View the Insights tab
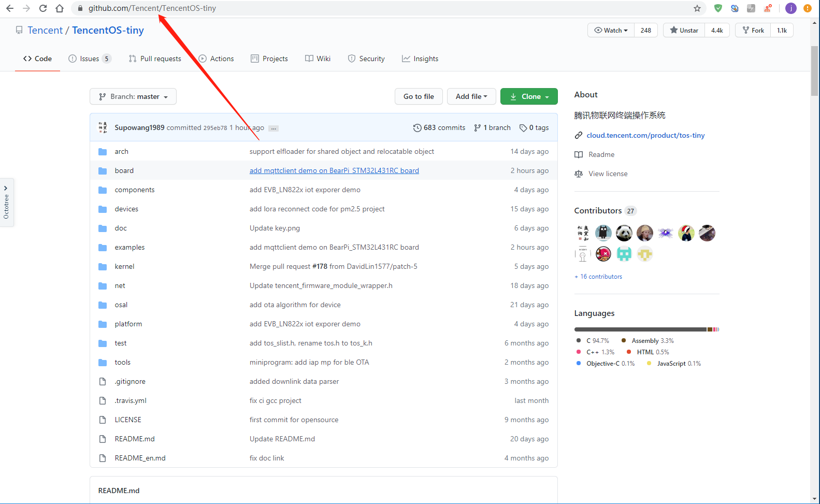Viewport: 820px width, 504px height. [x=420, y=59]
